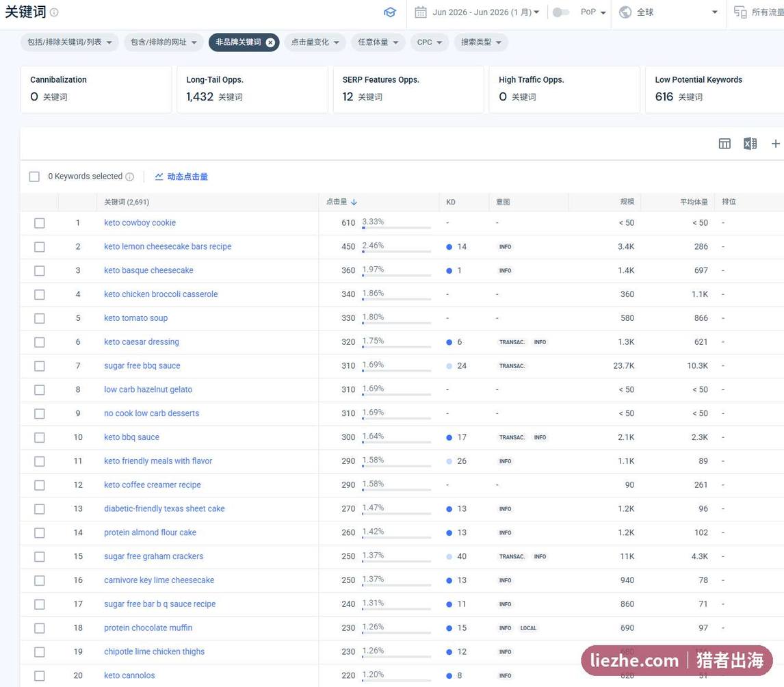The height and width of the screenshot is (687, 784).
Task: Select the Low Potential Keywords card
Action: (714, 90)
